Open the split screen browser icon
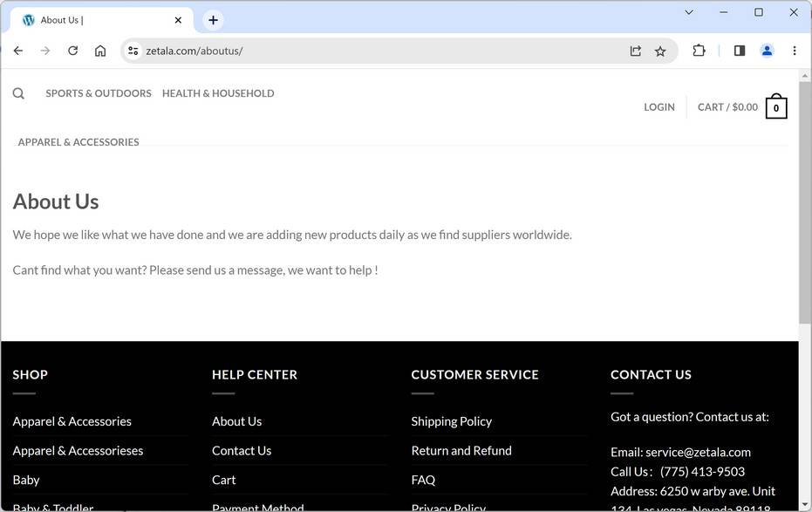 point(739,51)
